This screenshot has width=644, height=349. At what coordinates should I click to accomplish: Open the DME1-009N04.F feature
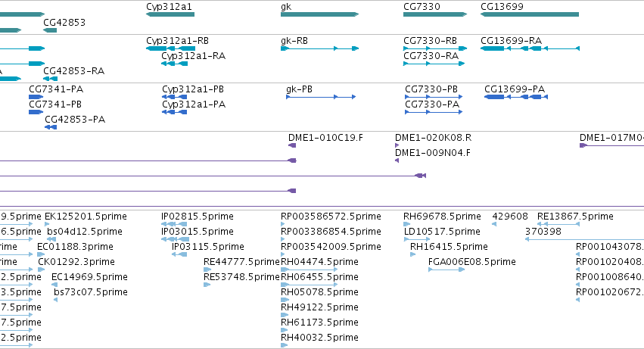pyautogui.click(x=397, y=160)
